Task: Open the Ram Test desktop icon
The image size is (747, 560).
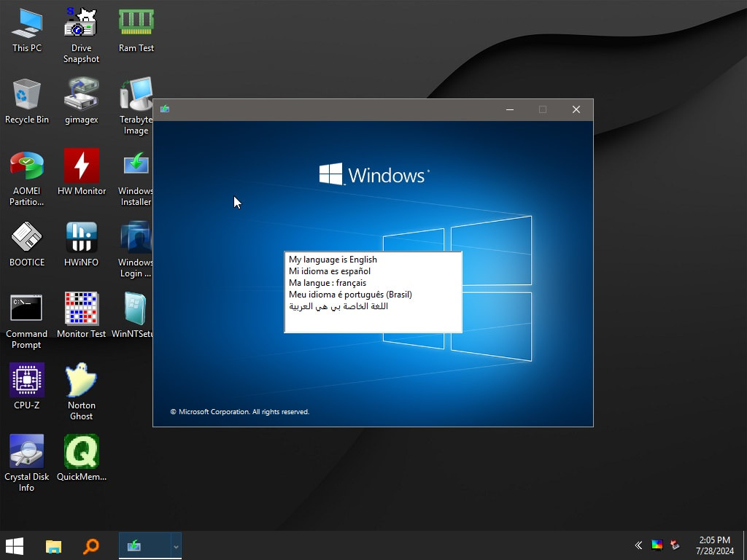Action: pos(136,30)
